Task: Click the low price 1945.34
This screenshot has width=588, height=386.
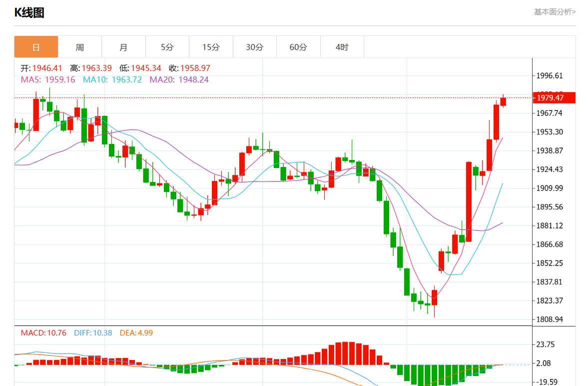Action: click(146, 68)
